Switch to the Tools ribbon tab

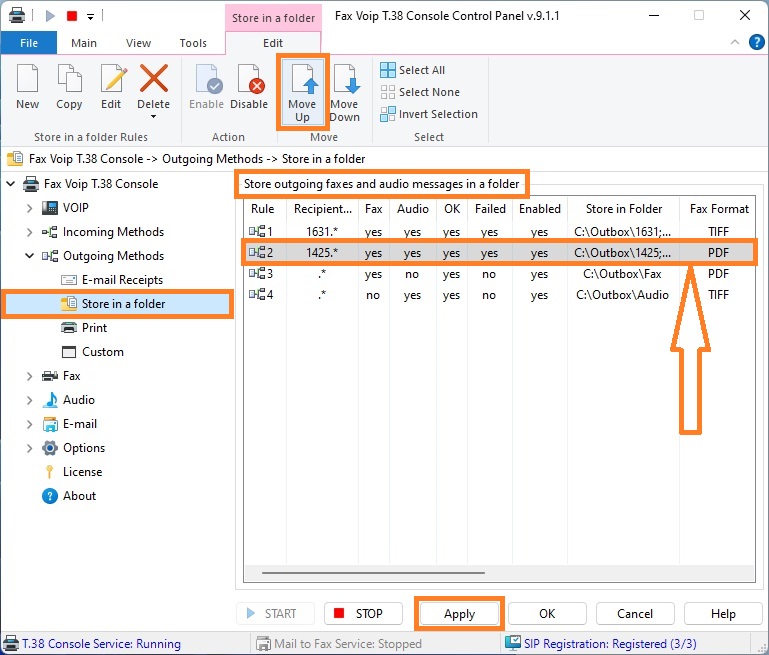coord(193,43)
